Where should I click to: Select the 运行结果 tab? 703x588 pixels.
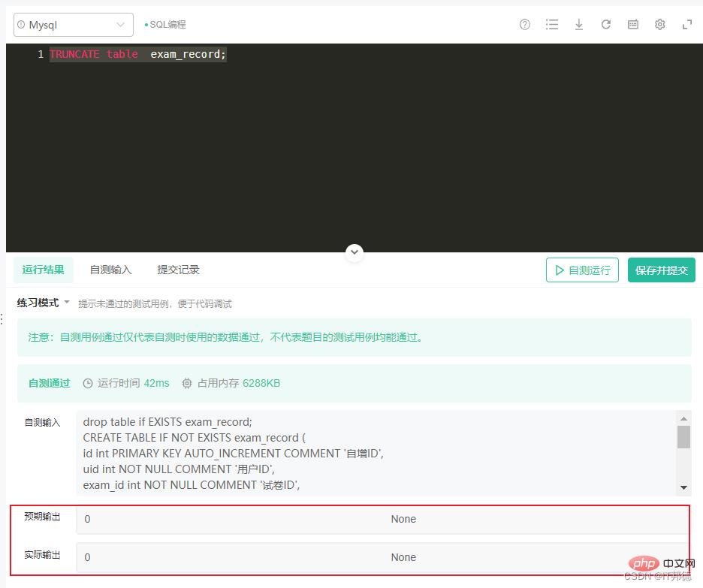tap(43, 270)
